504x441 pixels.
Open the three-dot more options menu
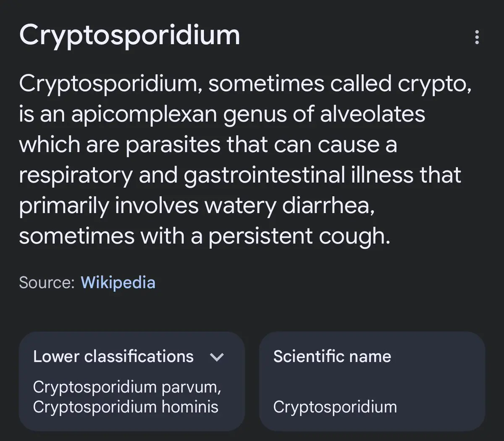(477, 37)
